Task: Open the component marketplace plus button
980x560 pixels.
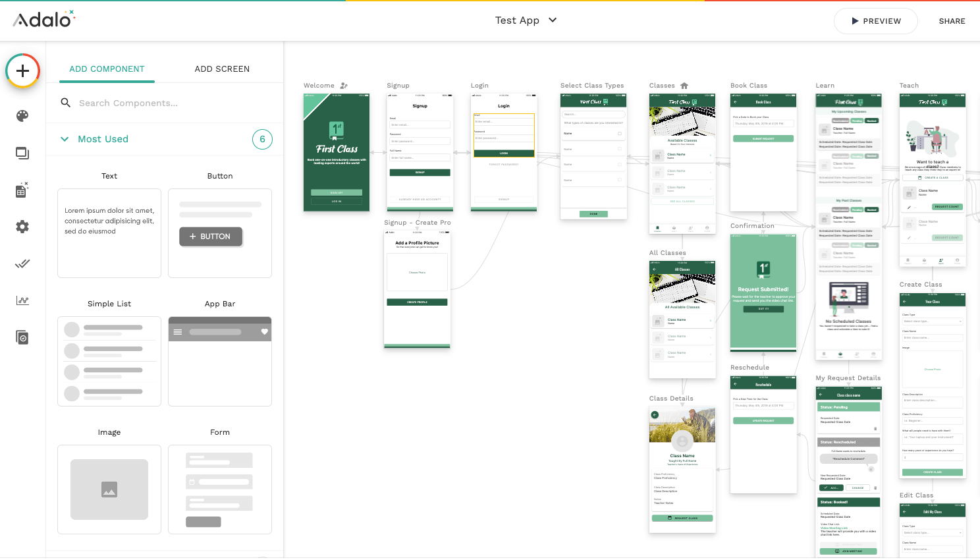Action: [x=23, y=70]
